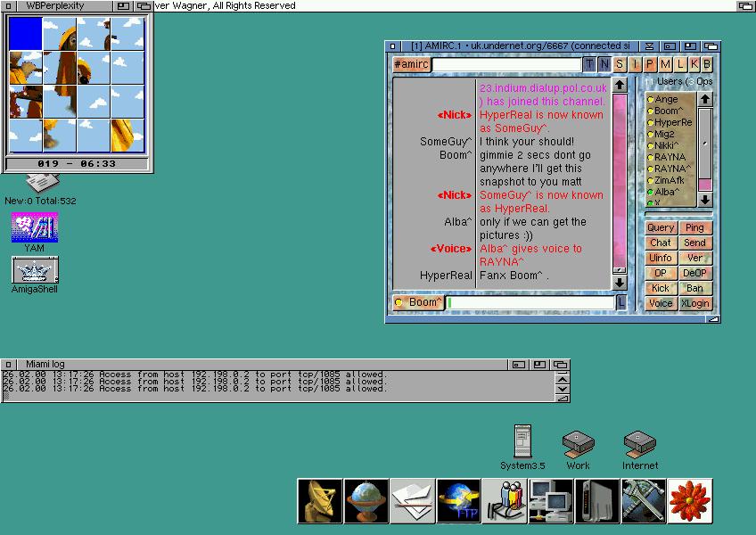Image resolution: width=756 pixels, height=535 pixels.
Task: Open the Work drive icon
Action: tap(578, 442)
